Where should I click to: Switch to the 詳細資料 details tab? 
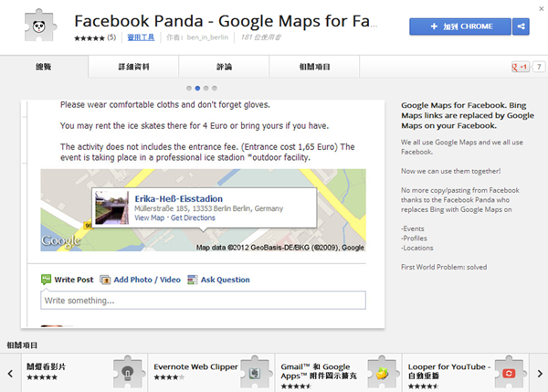133,67
